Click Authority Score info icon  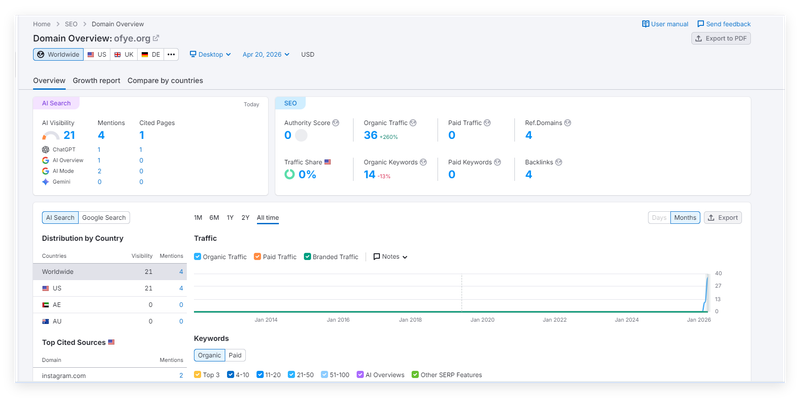[x=336, y=123]
